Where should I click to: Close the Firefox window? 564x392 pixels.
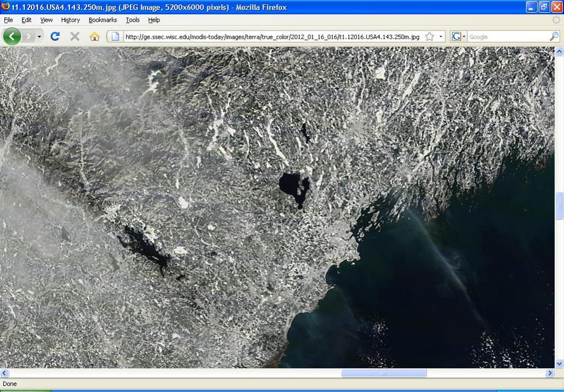(556, 7)
